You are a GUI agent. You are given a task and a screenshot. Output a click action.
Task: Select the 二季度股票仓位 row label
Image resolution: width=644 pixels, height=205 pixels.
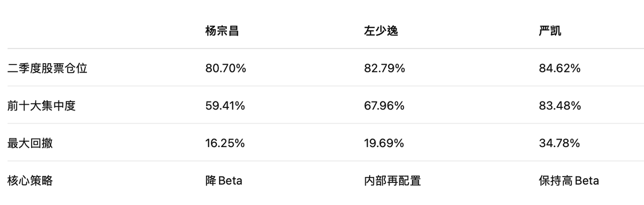[x=47, y=68]
